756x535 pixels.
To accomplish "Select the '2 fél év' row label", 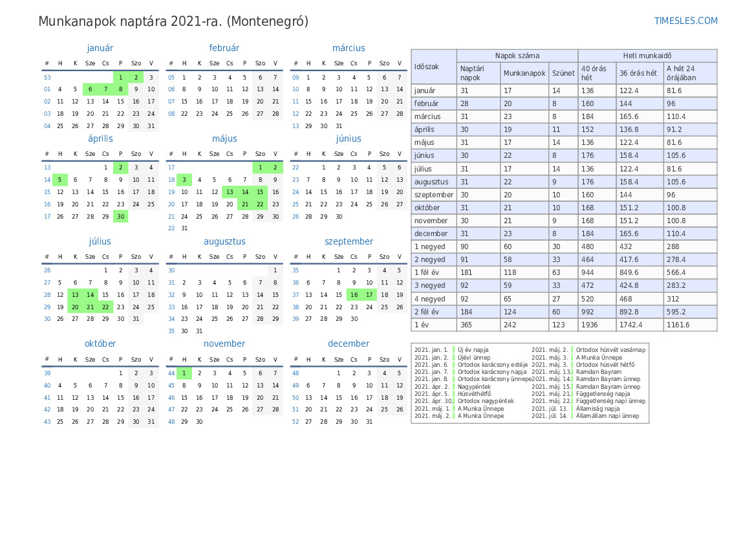I will [x=426, y=312].
